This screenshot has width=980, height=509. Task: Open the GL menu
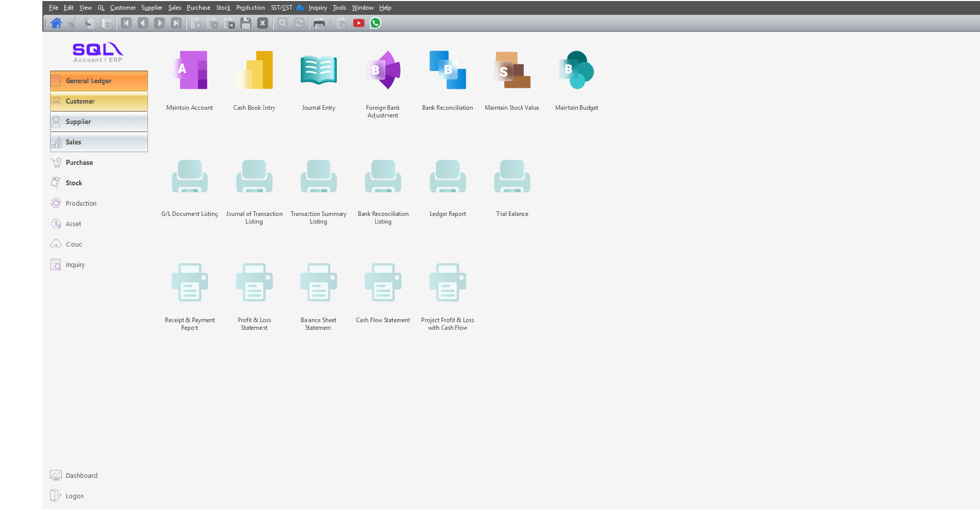(x=101, y=8)
